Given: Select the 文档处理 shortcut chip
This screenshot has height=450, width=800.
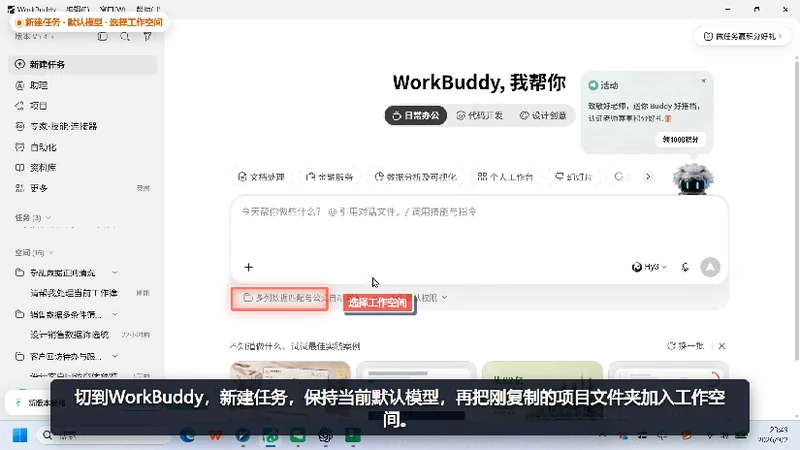Looking at the screenshot, I should (x=261, y=177).
